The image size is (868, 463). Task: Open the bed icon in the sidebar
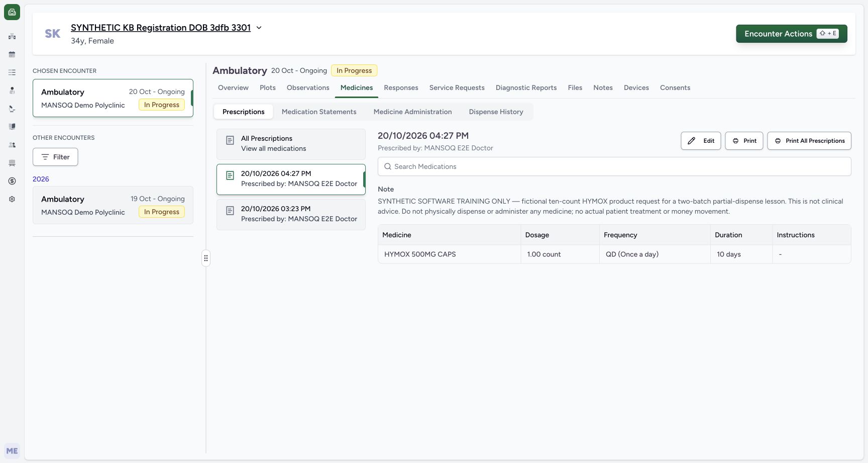coord(12,163)
